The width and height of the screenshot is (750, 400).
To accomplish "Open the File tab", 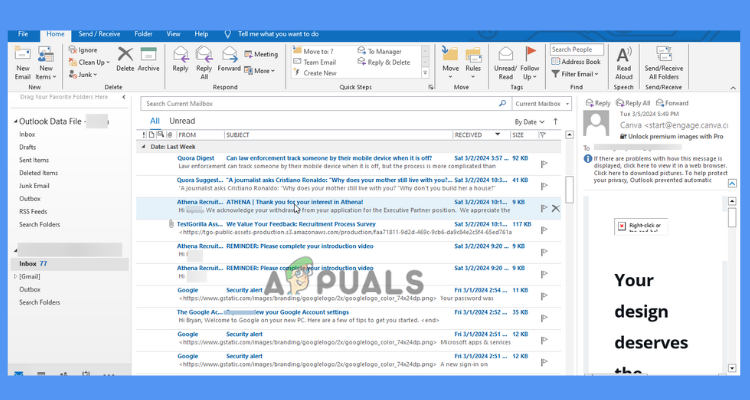I will coord(23,34).
